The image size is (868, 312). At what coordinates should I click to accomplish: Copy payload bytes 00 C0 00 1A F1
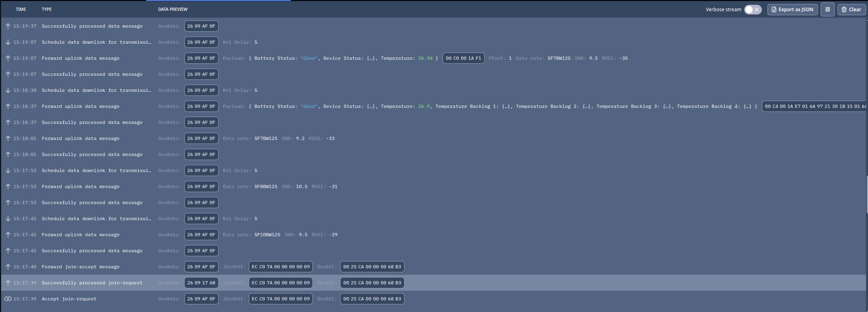point(463,58)
